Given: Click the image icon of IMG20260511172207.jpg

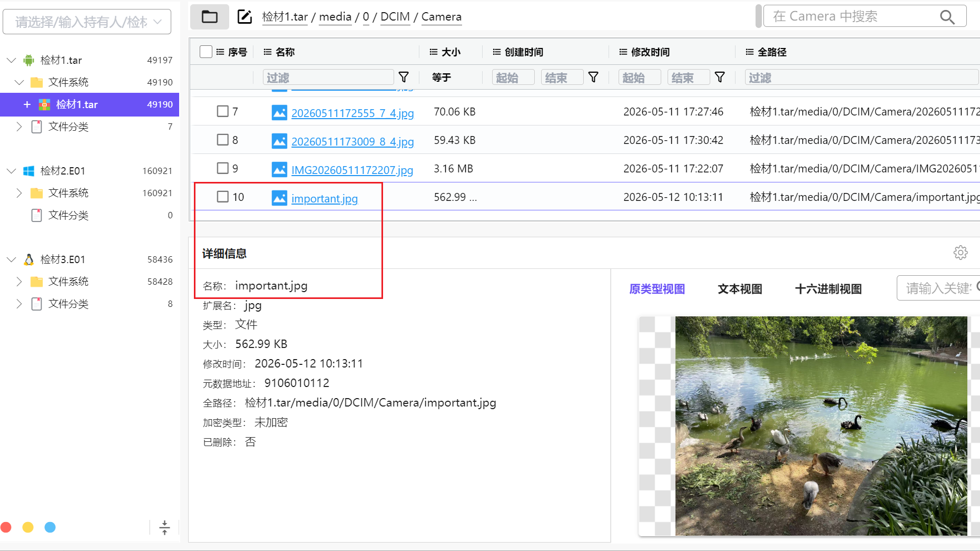Looking at the screenshot, I should (x=279, y=169).
